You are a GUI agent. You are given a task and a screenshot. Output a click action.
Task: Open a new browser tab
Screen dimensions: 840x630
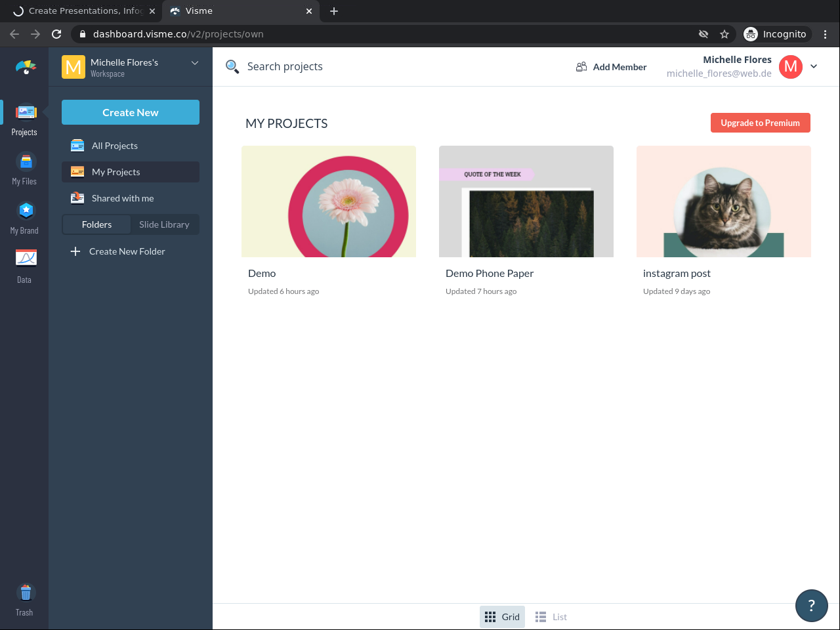[334, 11]
